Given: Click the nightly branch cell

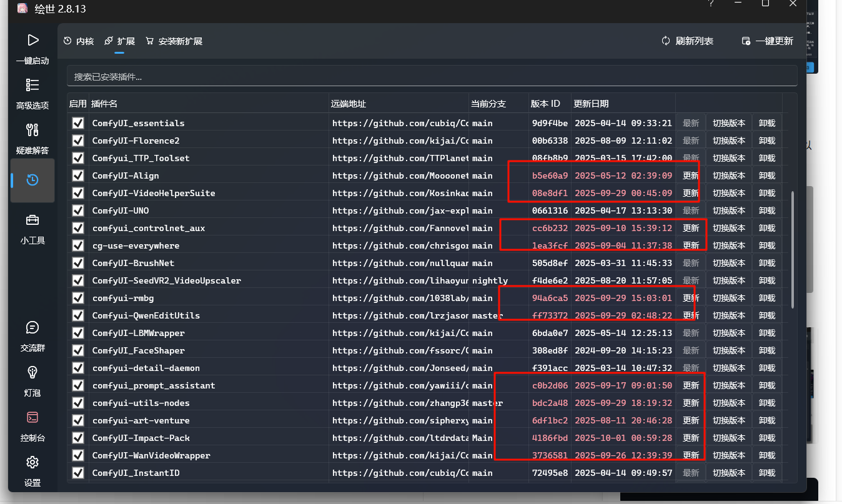Looking at the screenshot, I should point(490,280).
